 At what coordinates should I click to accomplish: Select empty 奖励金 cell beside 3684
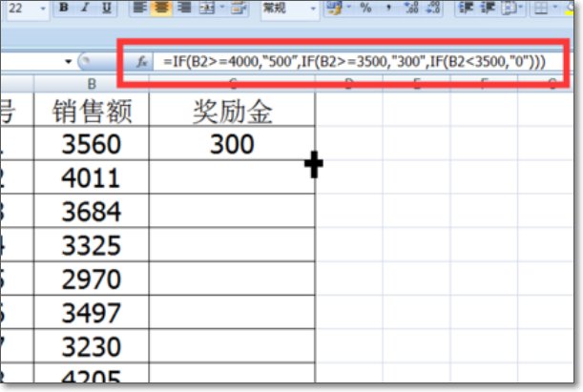coord(232,211)
